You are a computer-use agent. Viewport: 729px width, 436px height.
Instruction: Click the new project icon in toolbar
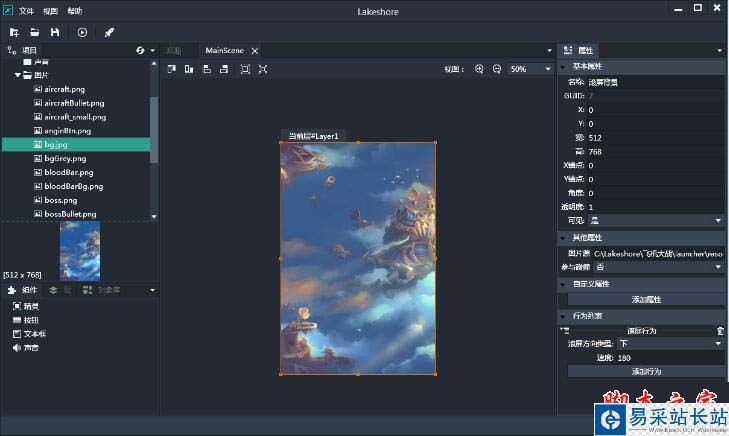point(14,32)
